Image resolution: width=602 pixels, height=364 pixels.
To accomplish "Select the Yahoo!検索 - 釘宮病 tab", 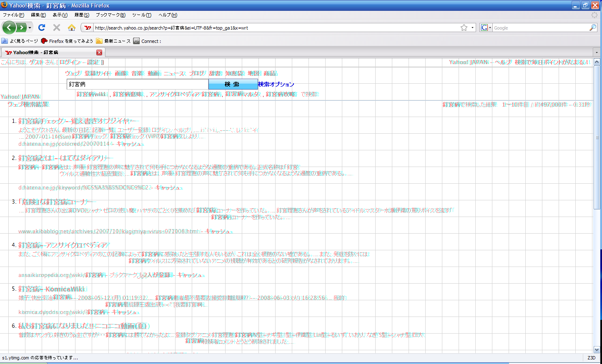I will click(x=53, y=52).
